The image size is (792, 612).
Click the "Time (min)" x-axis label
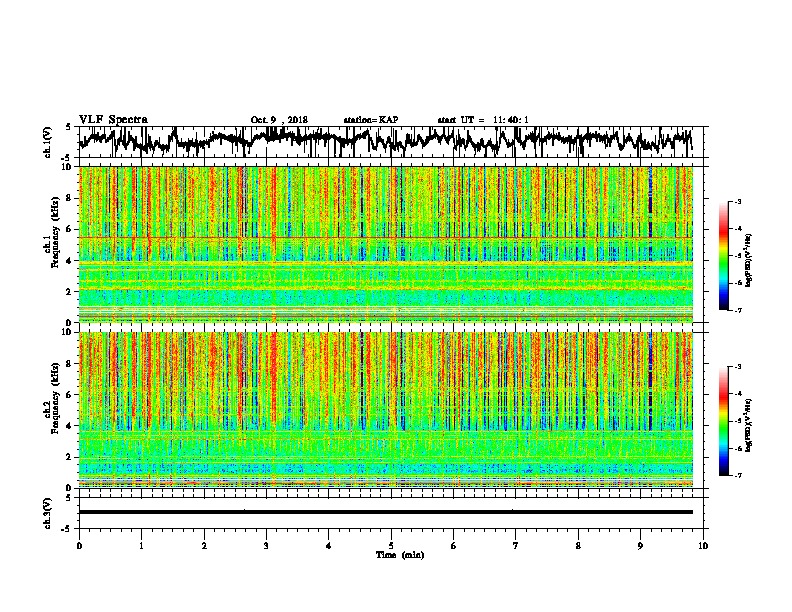pos(400,555)
